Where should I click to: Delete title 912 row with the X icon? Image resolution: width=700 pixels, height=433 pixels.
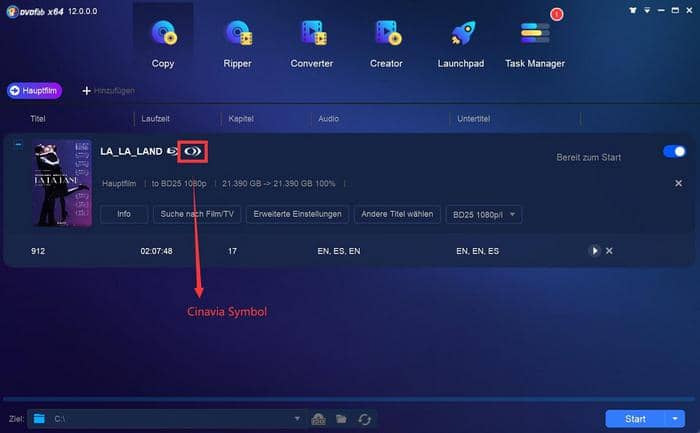pos(609,251)
